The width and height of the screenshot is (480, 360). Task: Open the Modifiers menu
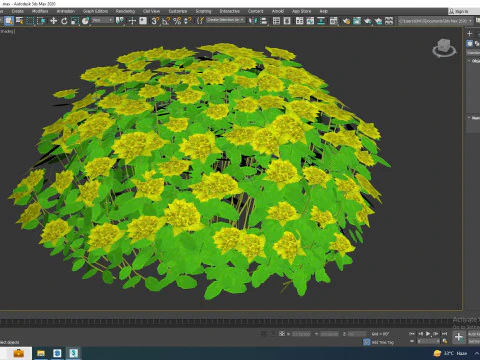[x=40, y=11]
